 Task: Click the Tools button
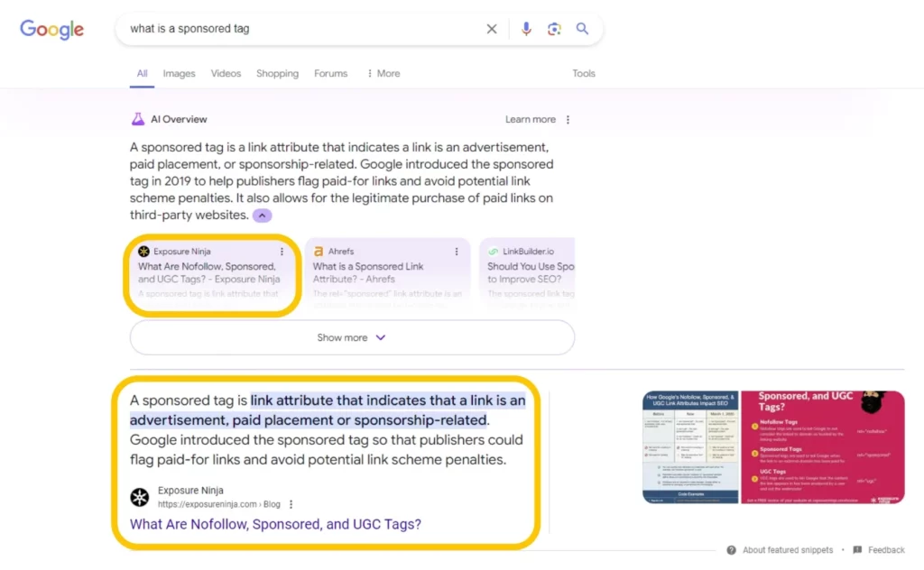point(584,74)
